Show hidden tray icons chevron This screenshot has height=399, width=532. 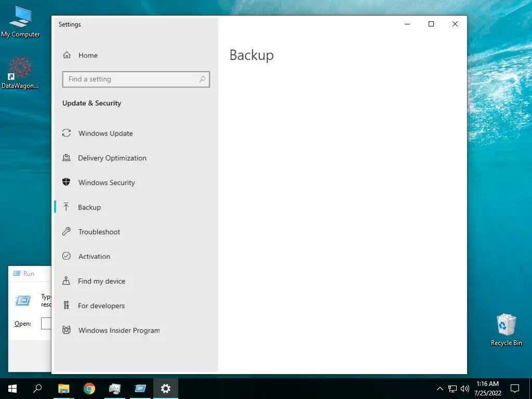(440, 389)
